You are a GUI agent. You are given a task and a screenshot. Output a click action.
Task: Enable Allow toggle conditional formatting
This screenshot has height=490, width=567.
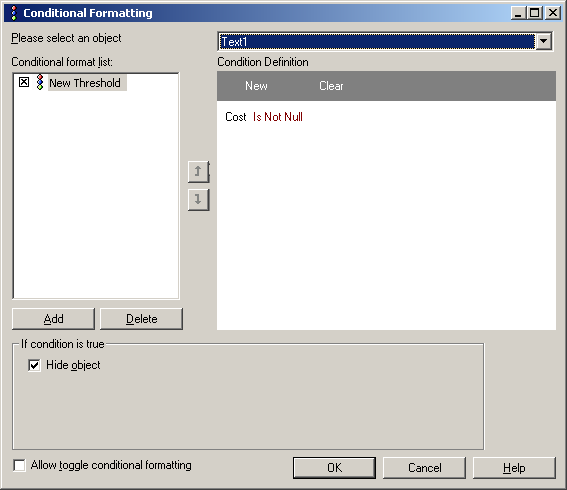click(19, 465)
